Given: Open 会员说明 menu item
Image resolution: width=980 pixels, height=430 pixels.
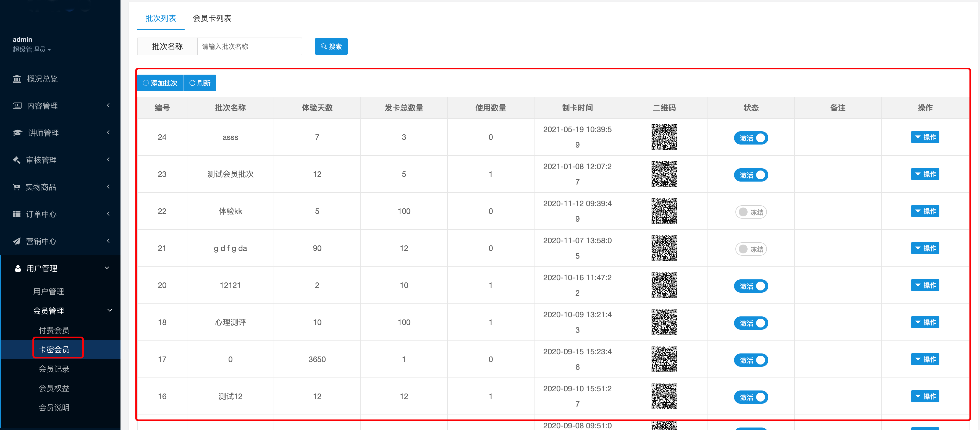Looking at the screenshot, I should point(54,408).
